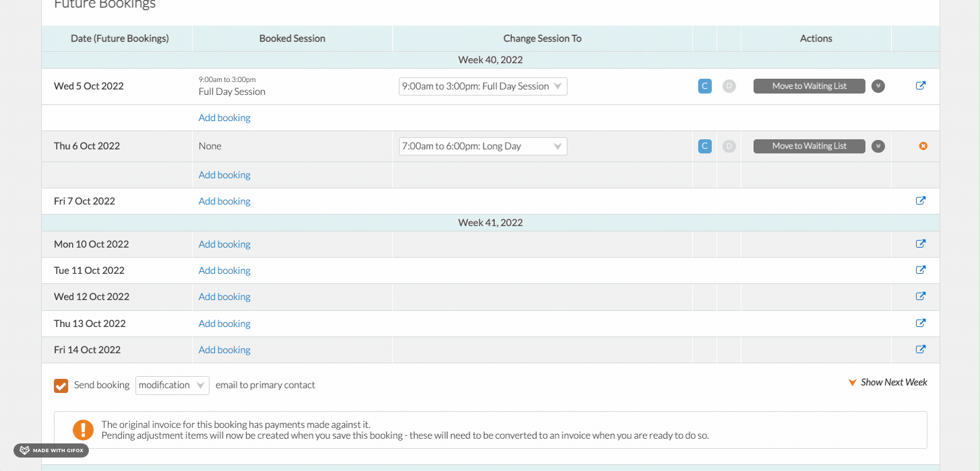980x471 pixels.
Task: Add booking for Wed 12 Oct 2022
Action: [224, 297]
